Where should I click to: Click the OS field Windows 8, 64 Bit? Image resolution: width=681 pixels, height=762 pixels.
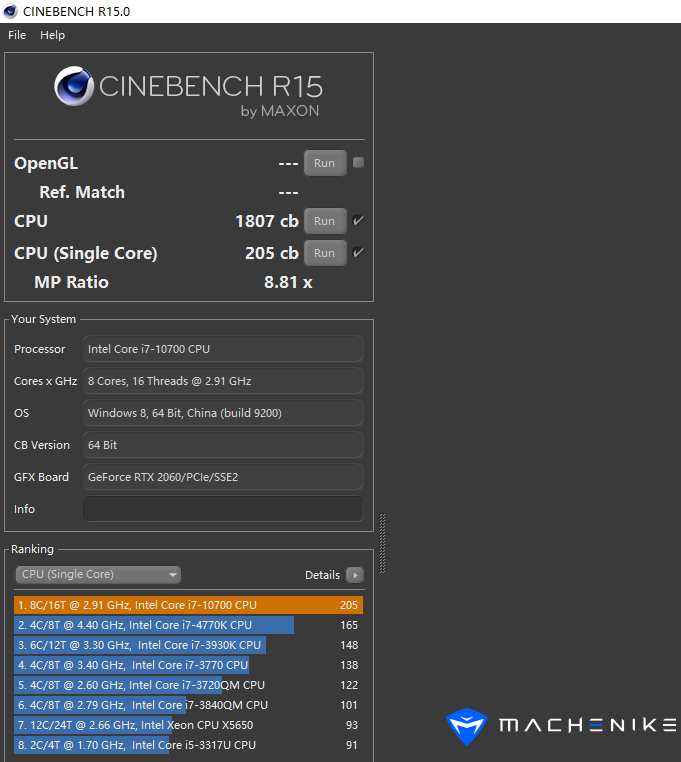click(223, 413)
